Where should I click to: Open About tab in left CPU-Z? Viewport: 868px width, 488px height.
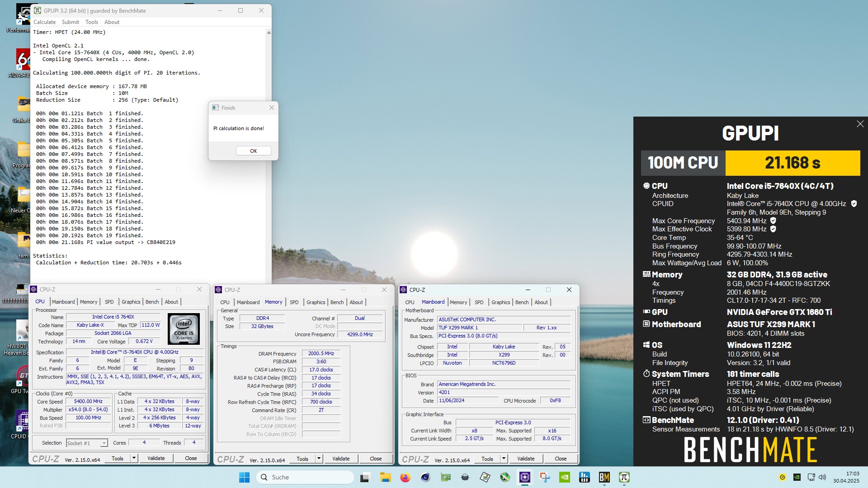tap(171, 302)
